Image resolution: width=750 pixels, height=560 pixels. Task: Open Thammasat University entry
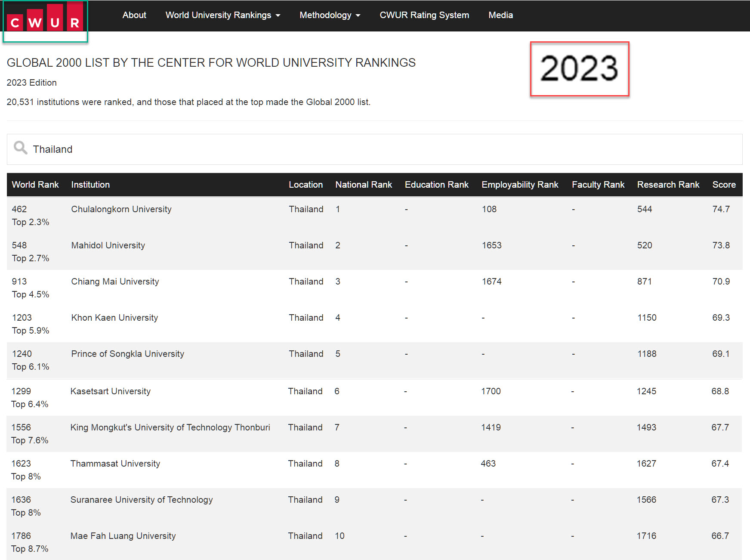click(x=115, y=464)
